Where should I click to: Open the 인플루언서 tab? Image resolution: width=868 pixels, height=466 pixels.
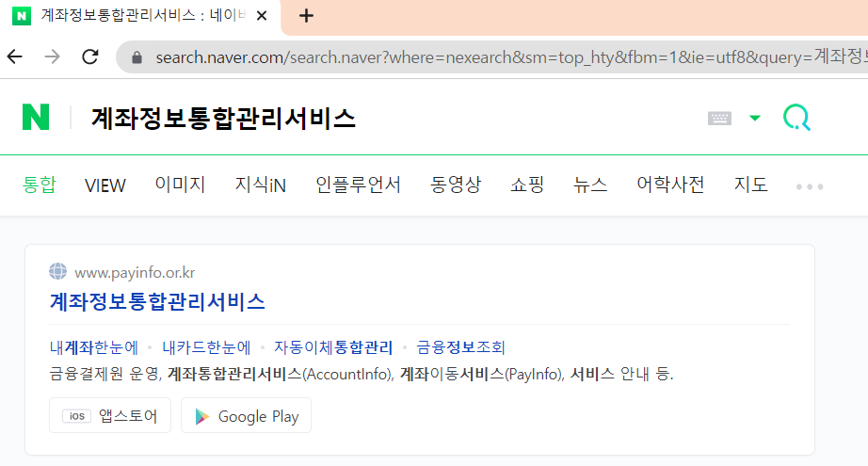pos(358,185)
